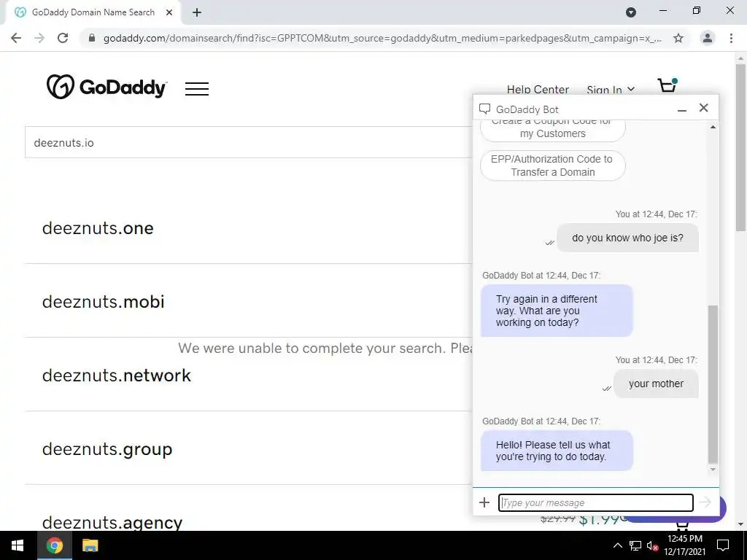The width and height of the screenshot is (747, 560).
Task: Open the Windows notification center
Action: click(723, 545)
